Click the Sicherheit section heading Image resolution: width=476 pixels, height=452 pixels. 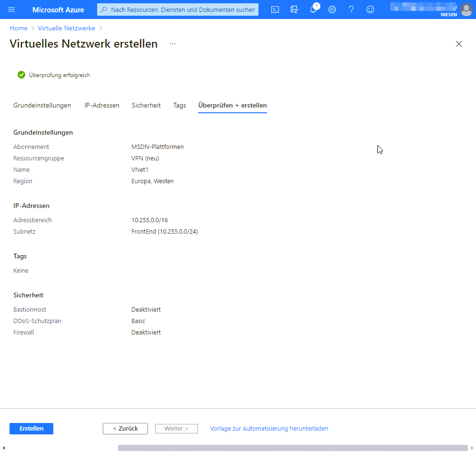point(28,295)
